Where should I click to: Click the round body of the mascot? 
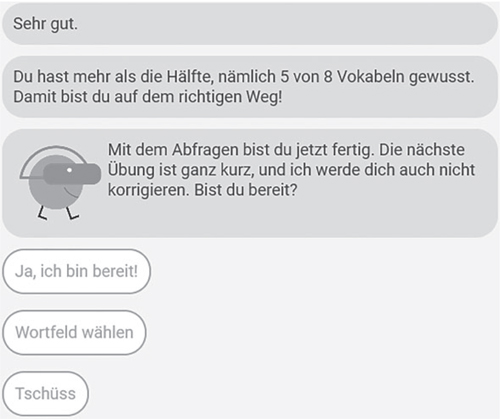tap(55, 187)
